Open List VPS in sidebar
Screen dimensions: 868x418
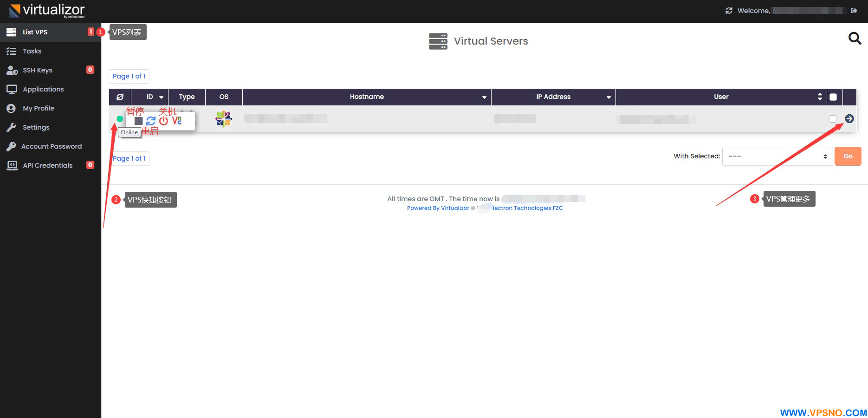[x=51, y=32]
